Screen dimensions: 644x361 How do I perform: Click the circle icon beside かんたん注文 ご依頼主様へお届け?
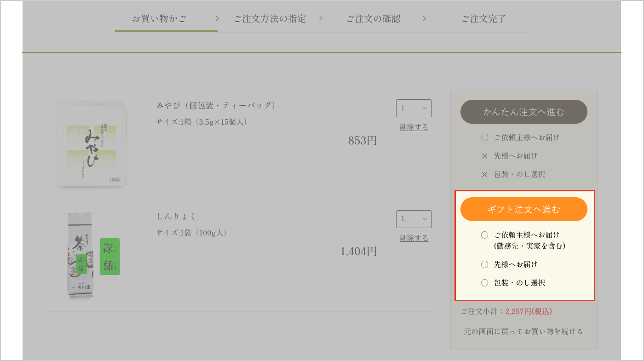[x=484, y=138]
